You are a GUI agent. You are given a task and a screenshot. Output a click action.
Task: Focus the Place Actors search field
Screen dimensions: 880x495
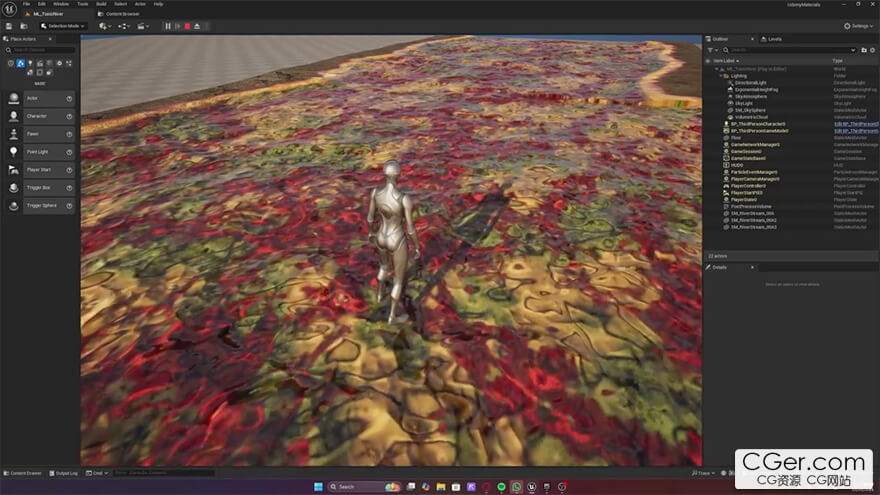[40, 50]
